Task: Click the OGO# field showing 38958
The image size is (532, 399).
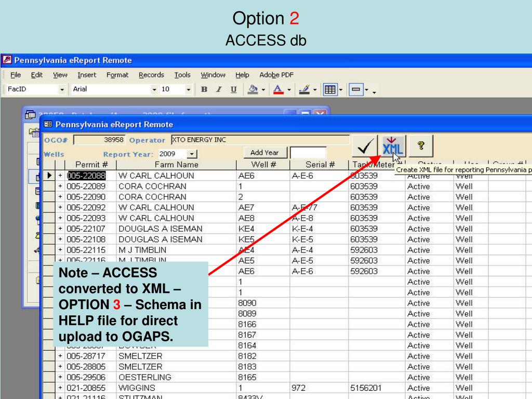Action: pos(99,140)
